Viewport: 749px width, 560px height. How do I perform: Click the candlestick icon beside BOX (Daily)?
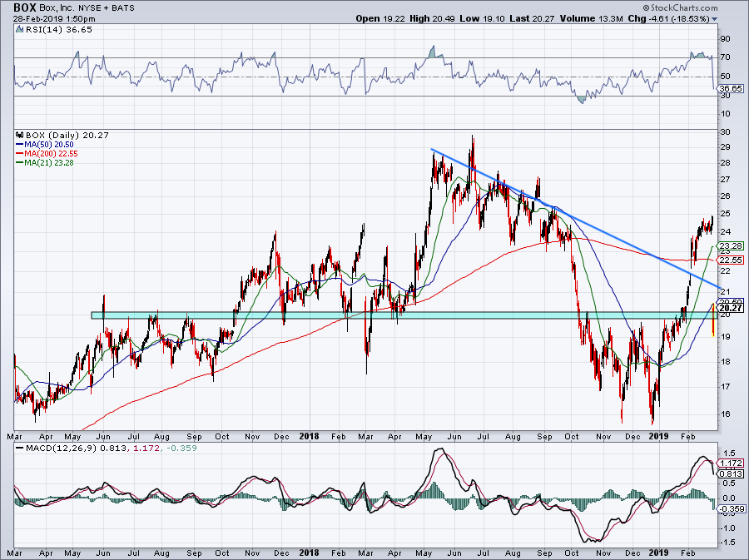[x=20, y=136]
